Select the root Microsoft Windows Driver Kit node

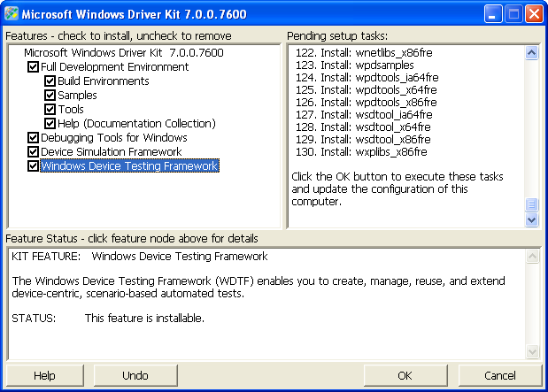[x=124, y=53]
